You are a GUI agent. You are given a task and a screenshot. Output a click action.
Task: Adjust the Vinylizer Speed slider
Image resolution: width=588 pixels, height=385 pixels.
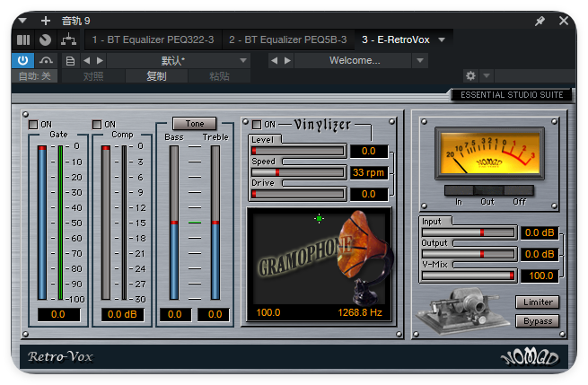coord(297,172)
